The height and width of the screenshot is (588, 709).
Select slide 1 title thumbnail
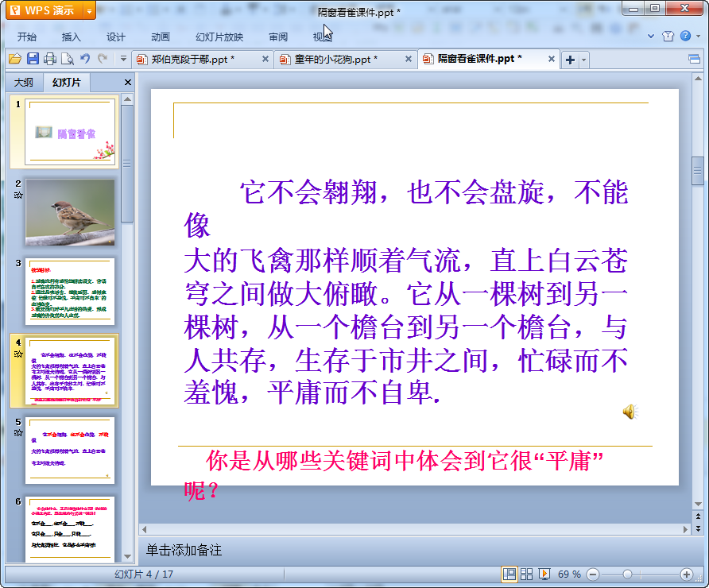(x=70, y=132)
